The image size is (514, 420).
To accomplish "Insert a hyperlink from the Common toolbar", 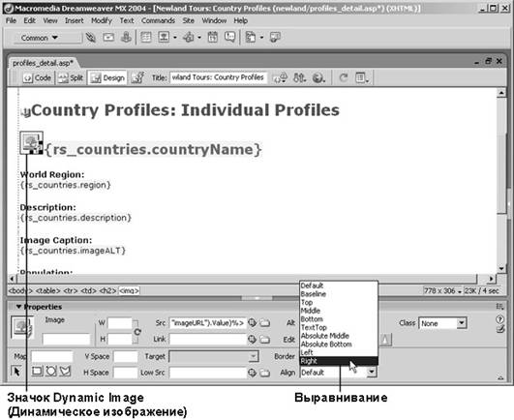I will click(90, 38).
